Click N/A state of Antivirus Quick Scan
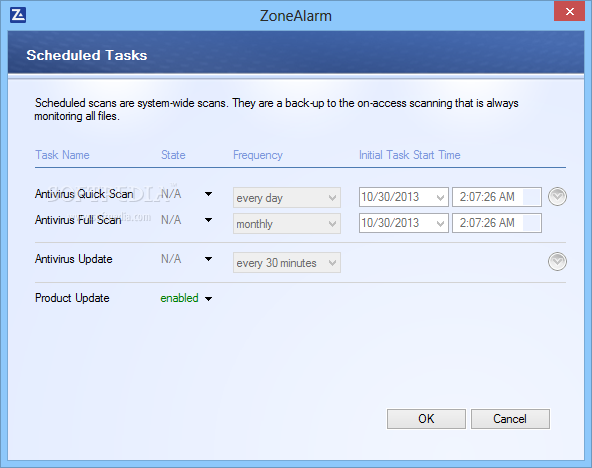592x468 pixels. (x=171, y=194)
